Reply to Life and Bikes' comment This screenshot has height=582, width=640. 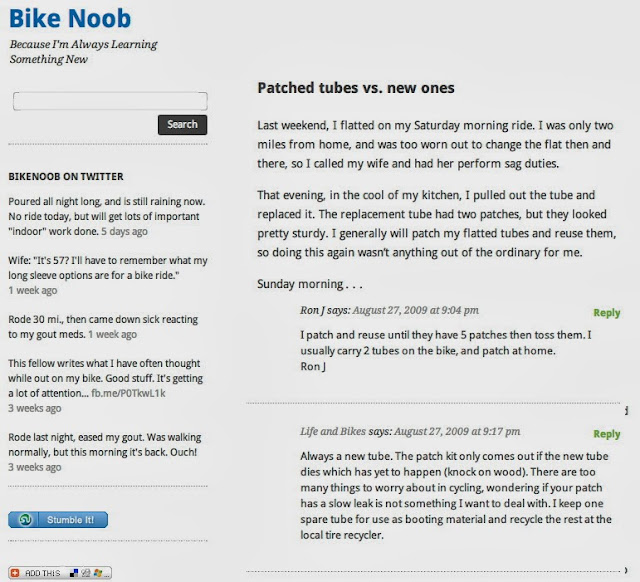[x=606, y=434]
